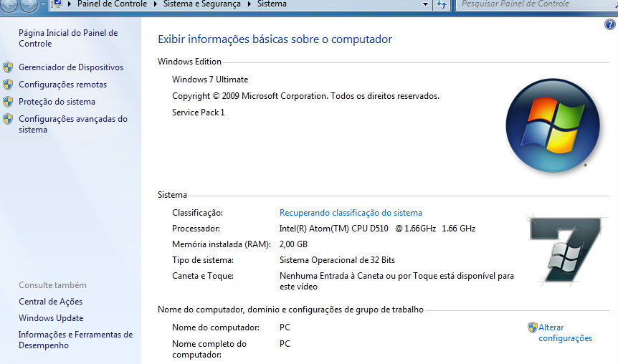
Task: Expand the arrow before Painel de Controle breadcrumb
Action: point(70,4)
